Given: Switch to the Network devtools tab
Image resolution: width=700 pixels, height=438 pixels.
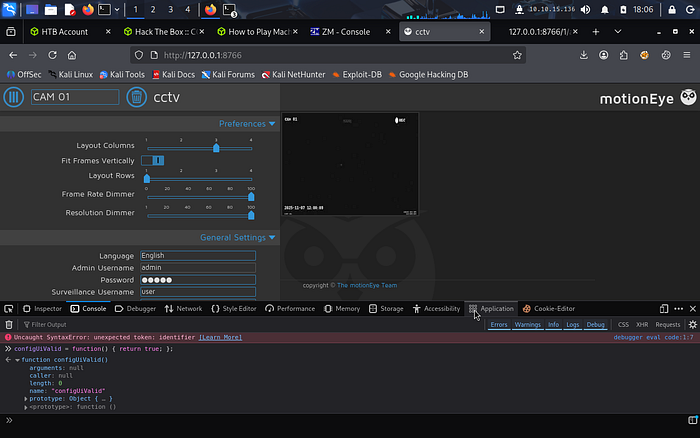Looking at the screenshot, I should (x=183, y=309).
